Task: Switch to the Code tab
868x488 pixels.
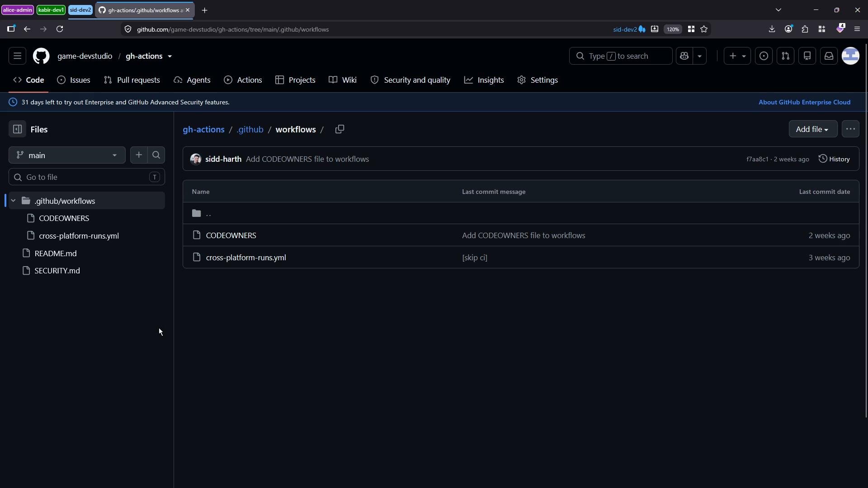Action: point(28,80)
